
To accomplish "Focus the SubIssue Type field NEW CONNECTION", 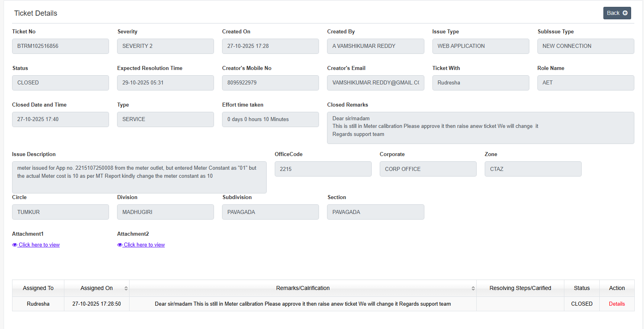I will pos(585,46).
